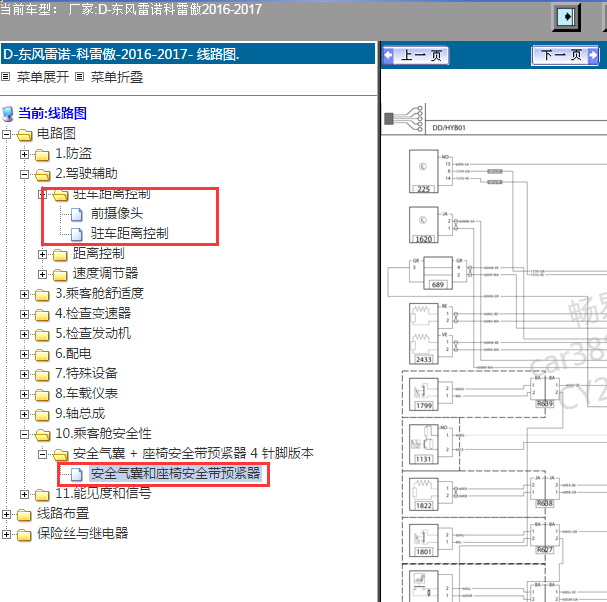Collapse all menus with 菜单折叠
607x602 pixels.
pos(117,77)
